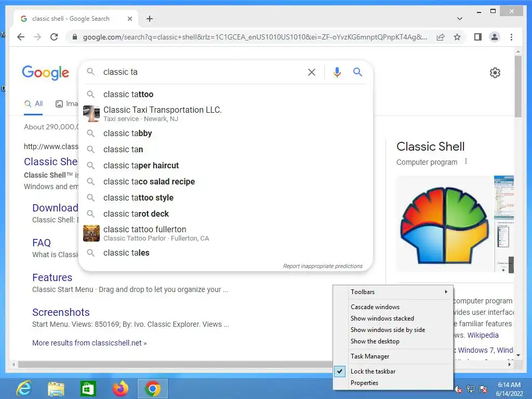Click in the Google search input field
Screen dimensions: 532x399
(x=203, y=72)
